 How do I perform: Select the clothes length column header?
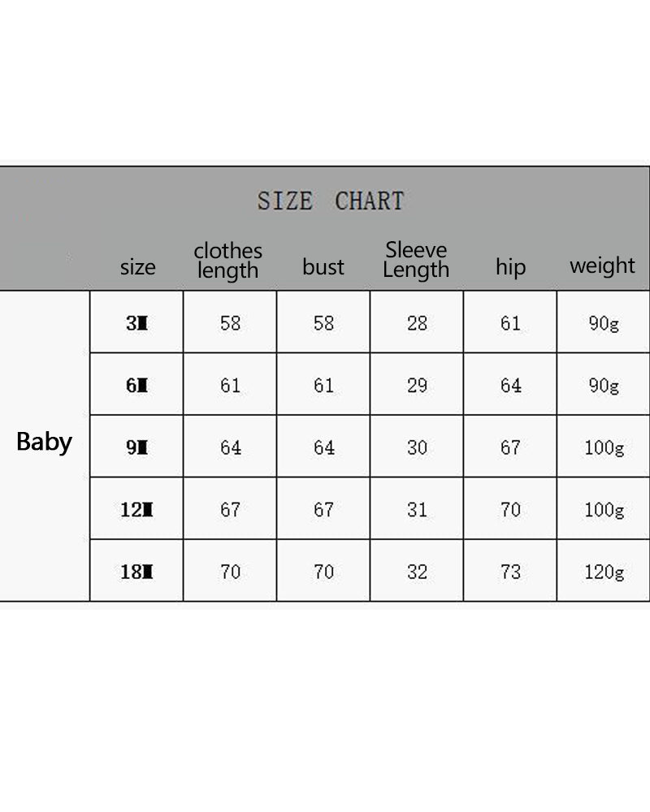[x=227, y=261]
